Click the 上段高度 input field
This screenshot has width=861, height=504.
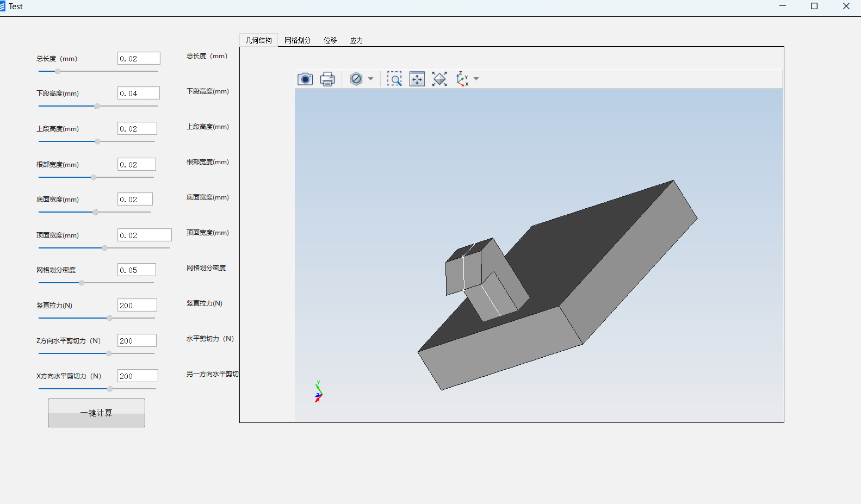click(x=137, y=128)
